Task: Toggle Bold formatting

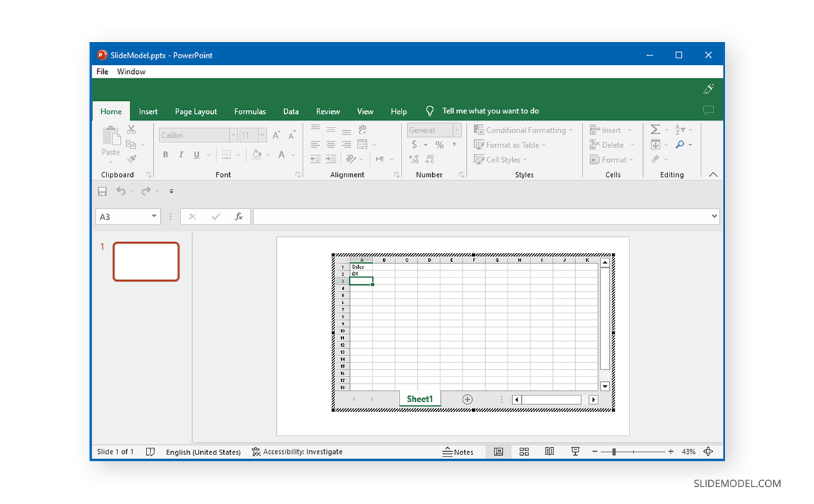Action: (166, 155)
